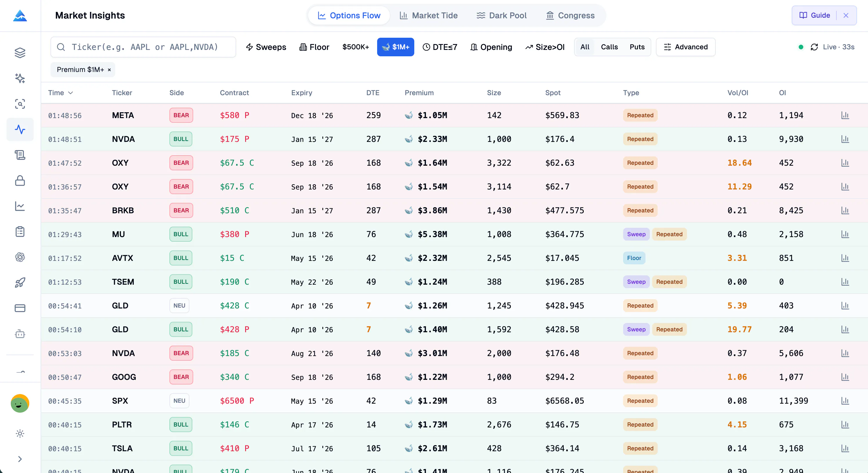This screenshot has width=868, height=473.
Task: Show only Calls
Action: (609, 47)
